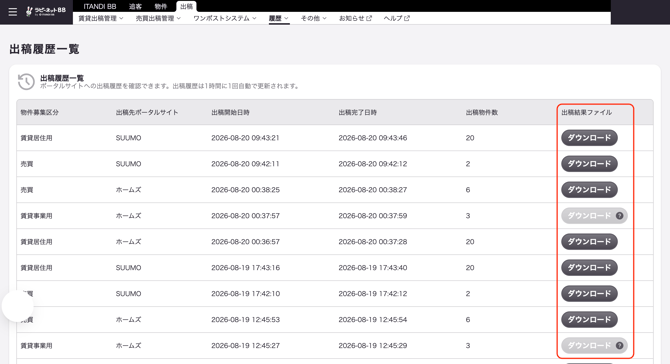Screen dimensions: 670x364
Task: Select start time 2026-08-19 12:45:53
Action: click(245, 320)
